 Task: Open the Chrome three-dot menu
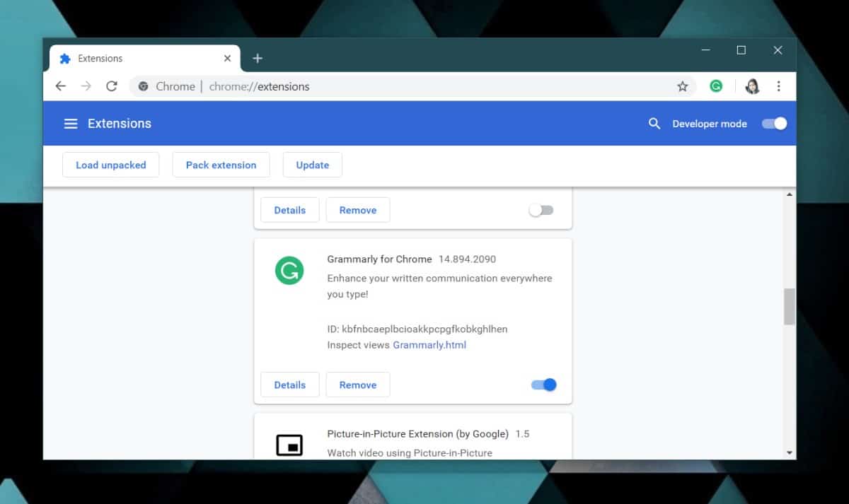tap(778, 86)
